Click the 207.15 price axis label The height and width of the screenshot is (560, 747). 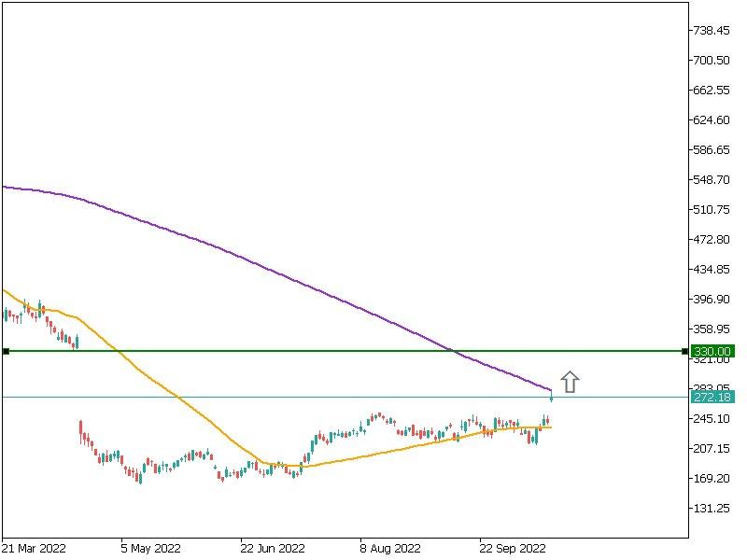pyautogui.click(x=712, y=449)
